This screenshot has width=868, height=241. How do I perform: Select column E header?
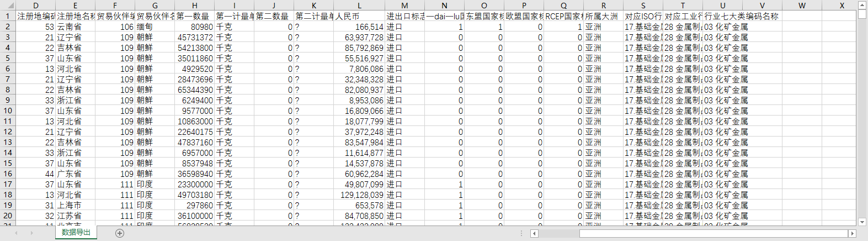click(x=76, y=6)
